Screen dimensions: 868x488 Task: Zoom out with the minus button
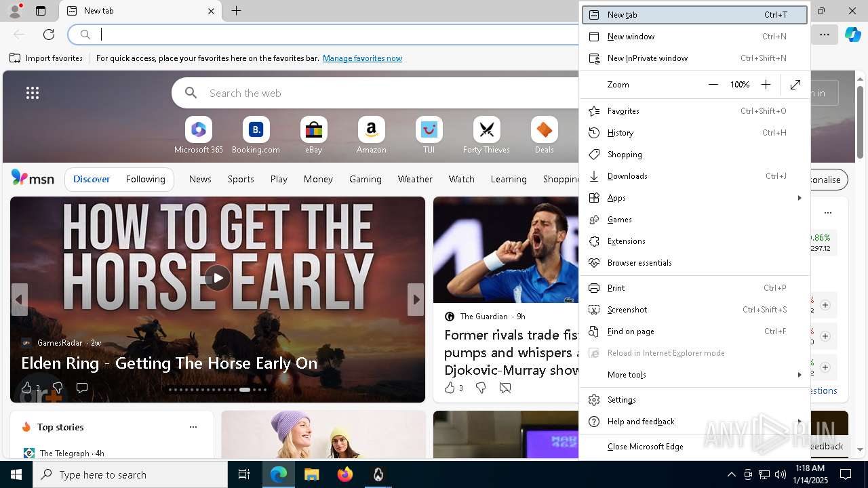(713, 85)
